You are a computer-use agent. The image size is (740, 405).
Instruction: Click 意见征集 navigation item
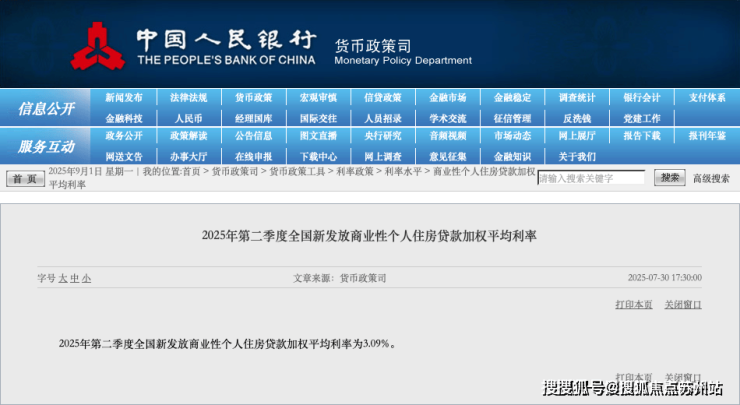pyautogui.click(x=447, y=156)
